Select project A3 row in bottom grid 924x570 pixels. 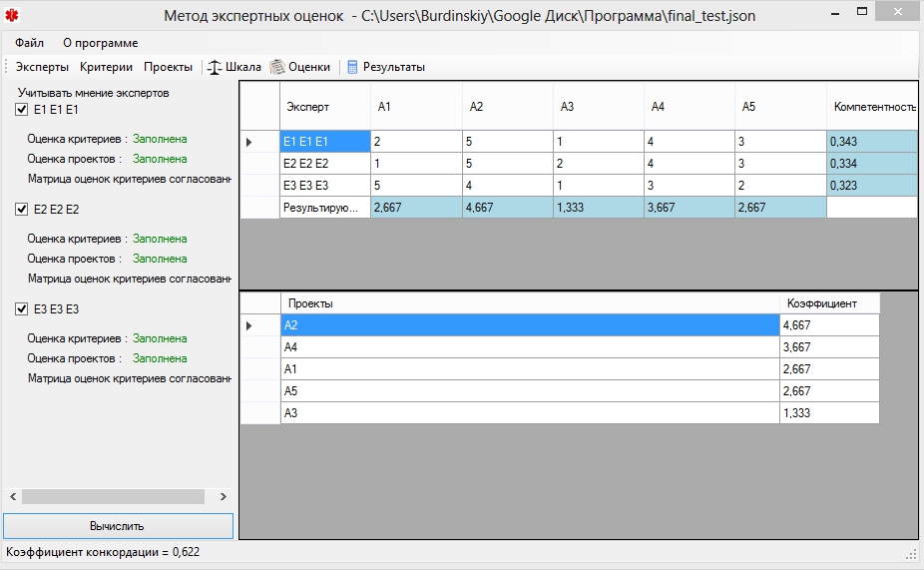pos(530,412)
